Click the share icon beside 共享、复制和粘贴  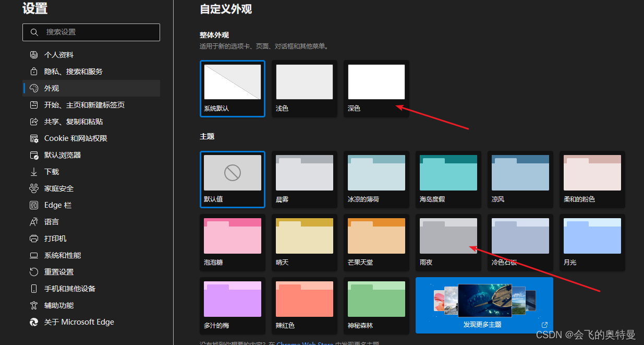34,122
